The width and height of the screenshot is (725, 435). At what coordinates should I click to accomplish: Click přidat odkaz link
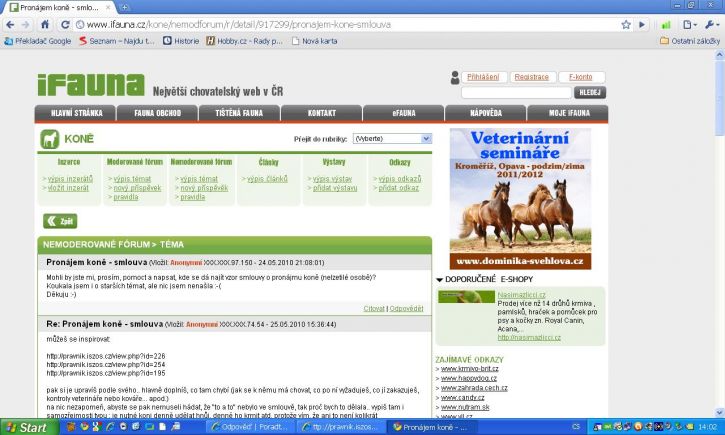[399, 188]
